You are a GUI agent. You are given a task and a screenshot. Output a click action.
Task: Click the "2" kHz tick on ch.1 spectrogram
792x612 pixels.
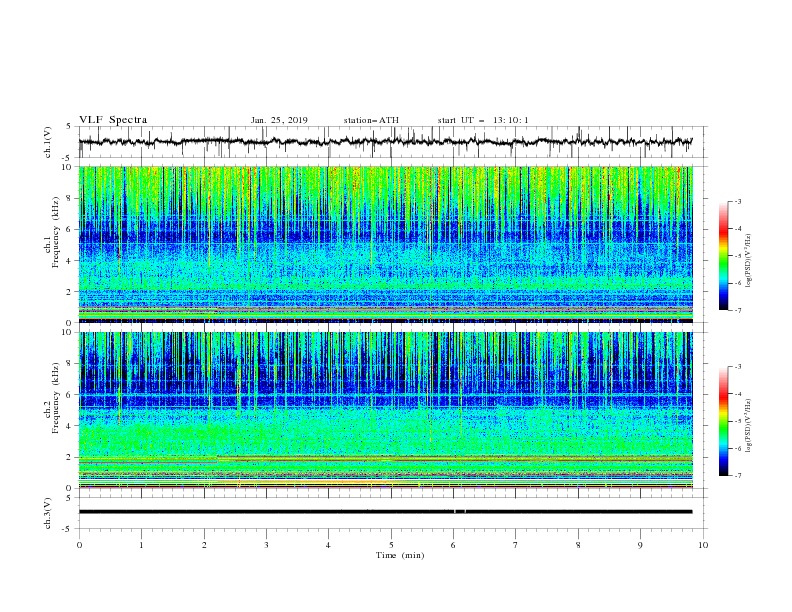click(70, 291)
